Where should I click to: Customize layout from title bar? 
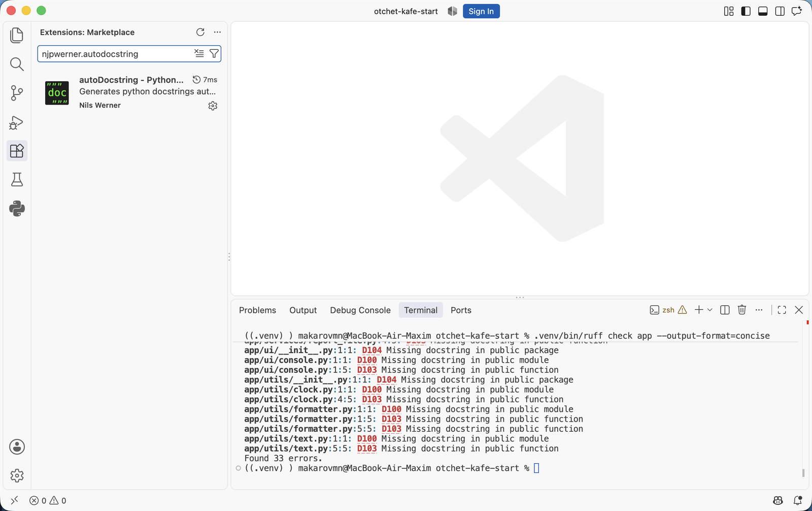pos(729,11)
